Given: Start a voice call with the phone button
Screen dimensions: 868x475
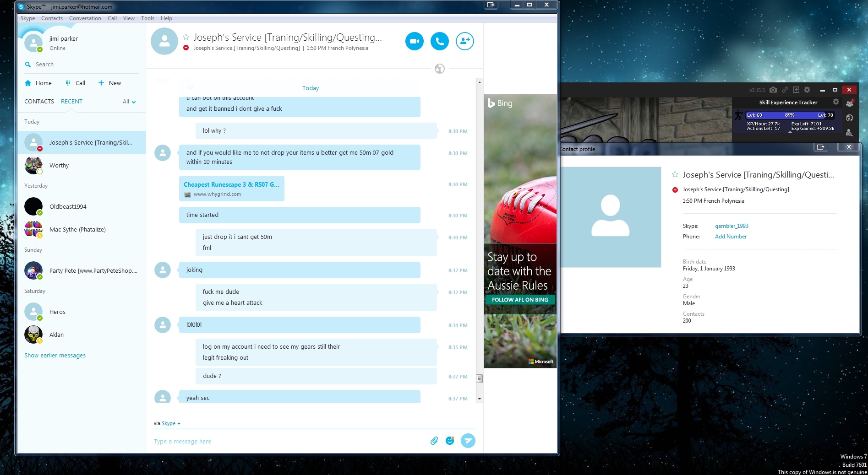Looking at the screenshot, I should click(x=440, y=41).
